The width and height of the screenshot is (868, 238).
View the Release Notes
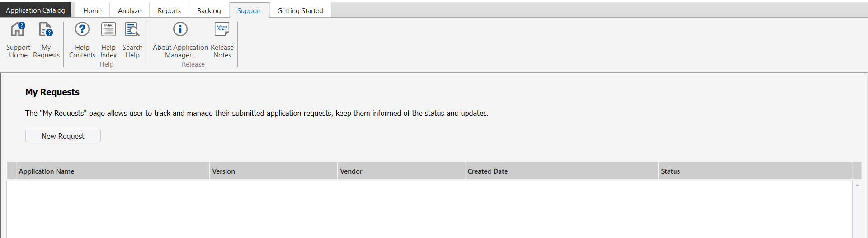(222, 30)
